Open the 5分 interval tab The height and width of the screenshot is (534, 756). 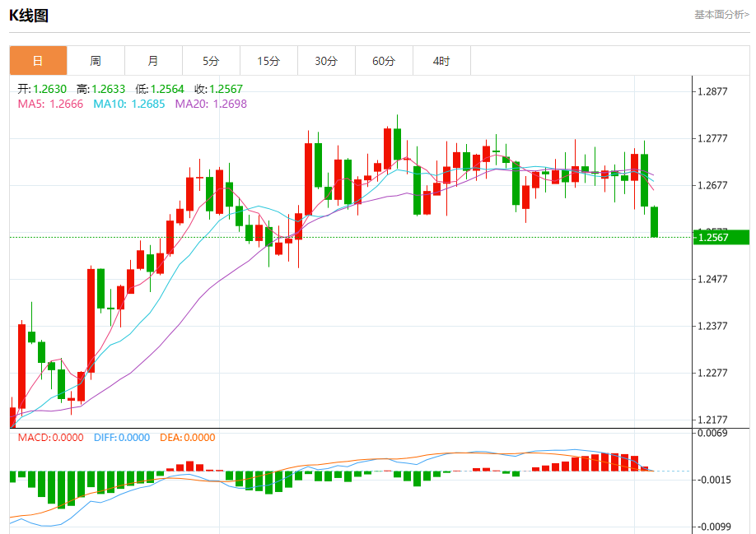211,61
